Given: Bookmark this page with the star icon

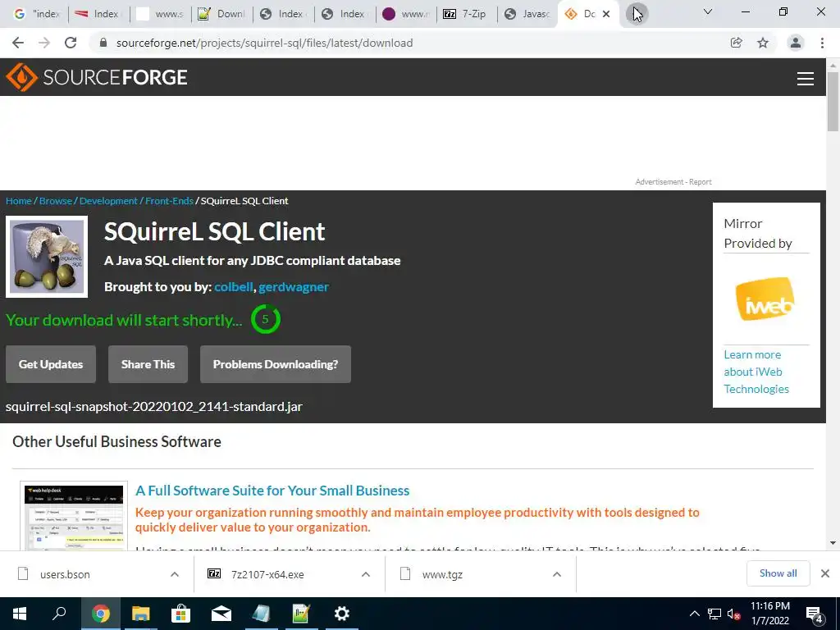Looking at the screenshot, I should pyautogui.click(x=763, y=43).
